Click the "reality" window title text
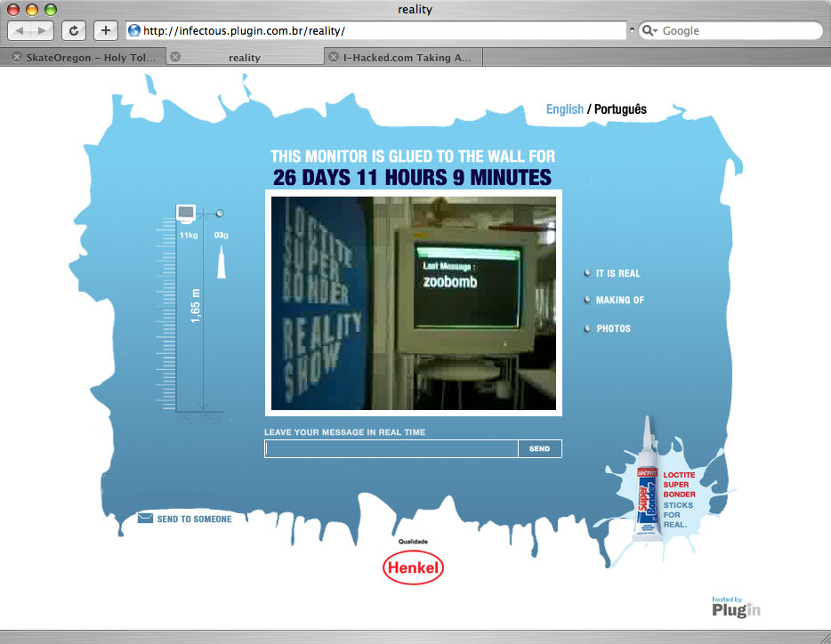 pos(415,9)
